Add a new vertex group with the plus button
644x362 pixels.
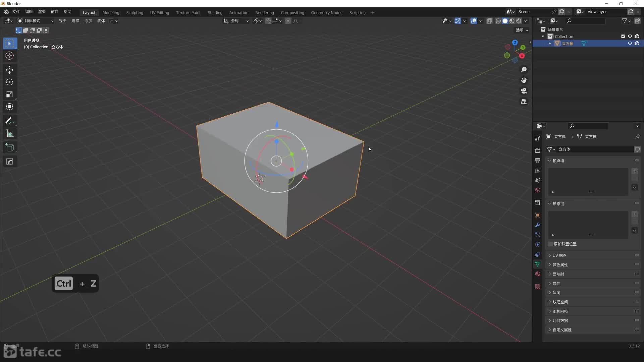(635, 171)
